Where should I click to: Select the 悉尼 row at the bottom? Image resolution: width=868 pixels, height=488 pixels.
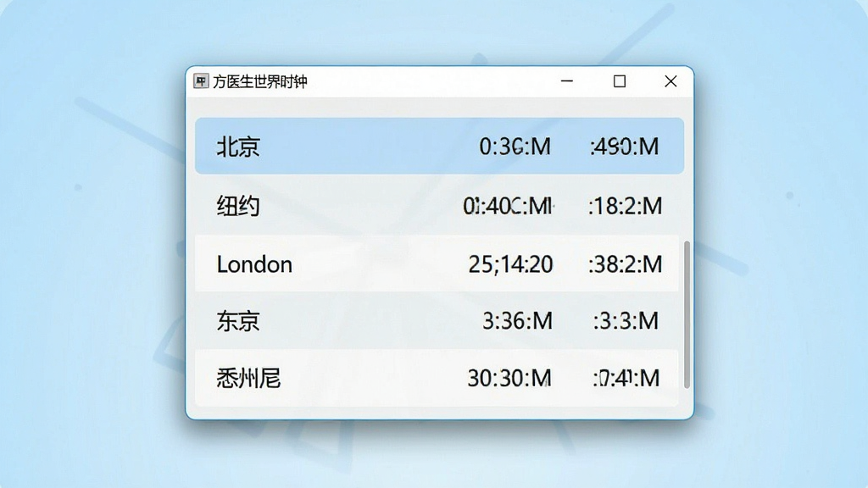pyautogui.click(x=437, y=379)
